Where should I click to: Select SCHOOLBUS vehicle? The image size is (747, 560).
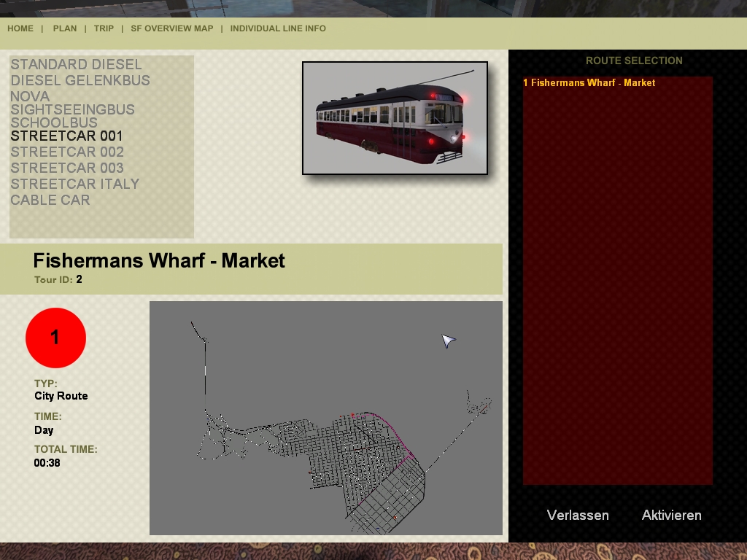point(54,122)
